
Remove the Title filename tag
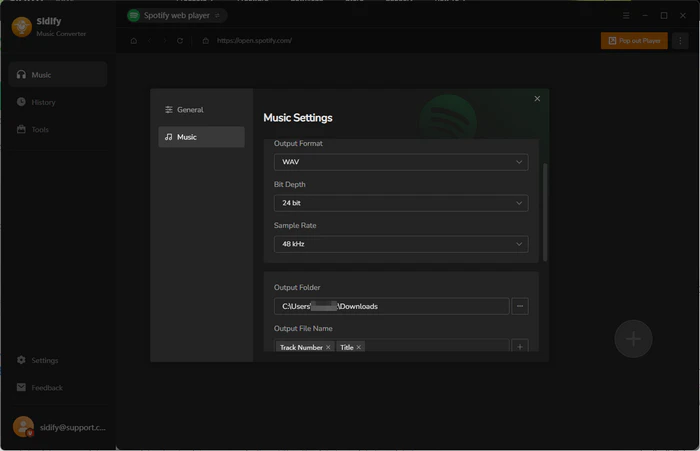358,347
